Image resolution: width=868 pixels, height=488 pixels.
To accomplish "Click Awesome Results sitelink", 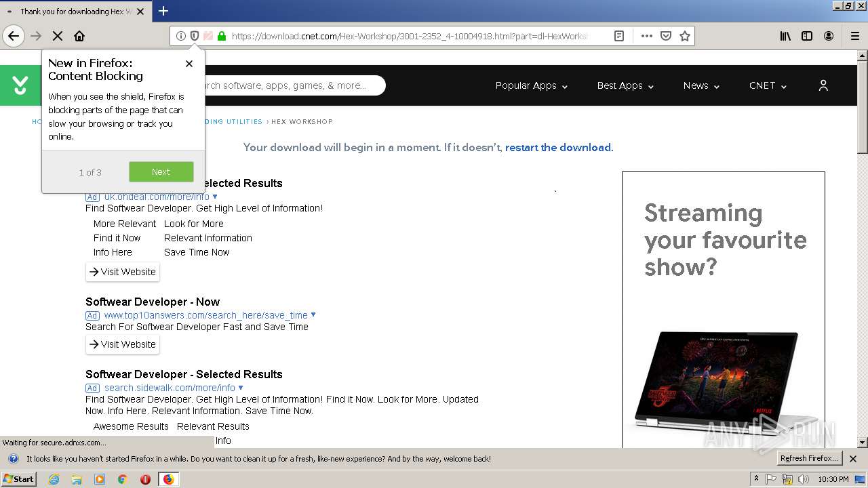I will coord(131,426).
